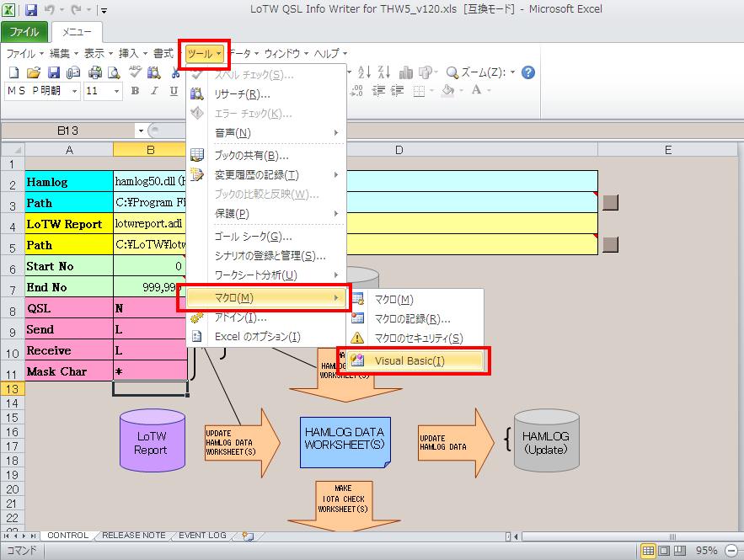
Task: Click the New blank workbook icon
Action: tap(13, 72)
